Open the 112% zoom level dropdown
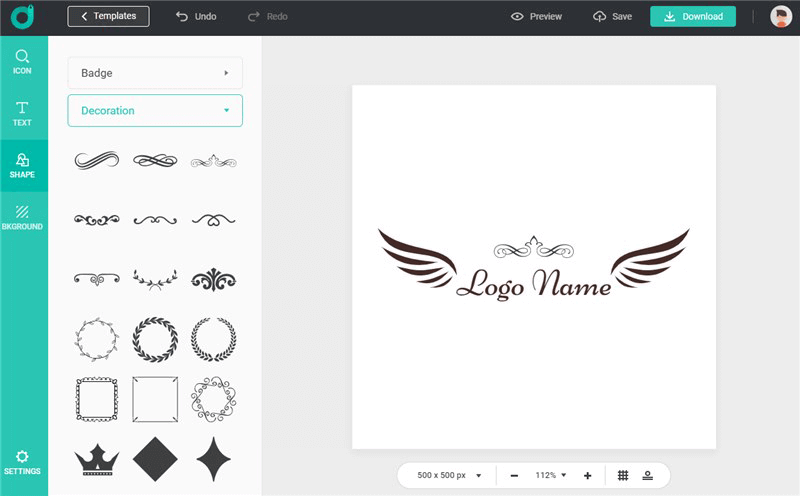800x496 pixels. [x=550, y=475]
